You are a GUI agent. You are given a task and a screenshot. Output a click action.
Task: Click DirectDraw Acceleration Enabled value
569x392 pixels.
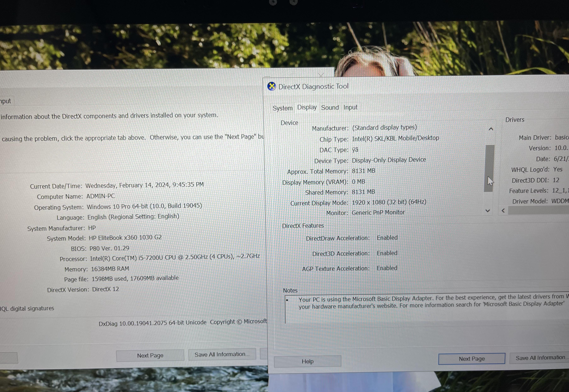click(x=387, y=238)
